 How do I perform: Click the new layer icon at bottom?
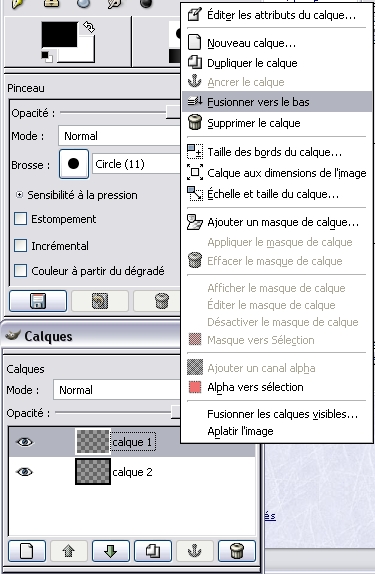(27, 551)
